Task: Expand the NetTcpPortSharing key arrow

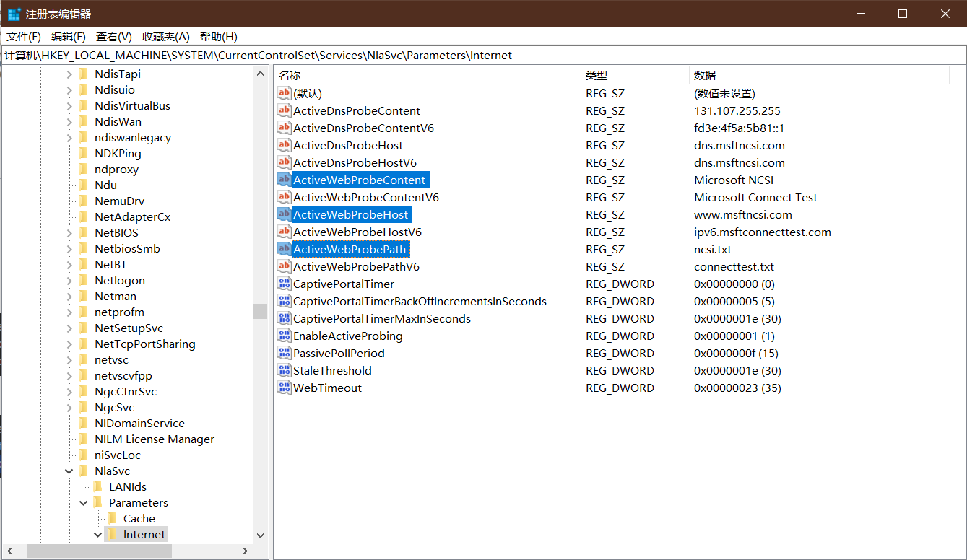Action: pyautogui.click(x=69, y=344)
